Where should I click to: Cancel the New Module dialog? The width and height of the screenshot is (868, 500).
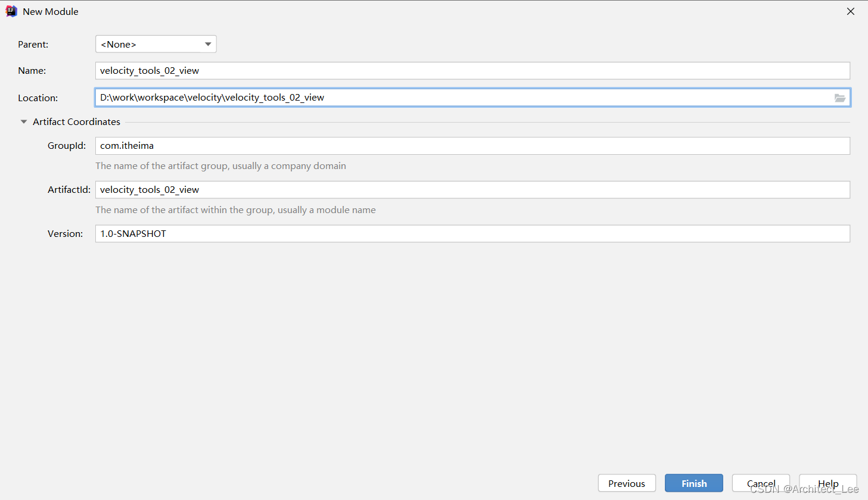coord(761,483)
